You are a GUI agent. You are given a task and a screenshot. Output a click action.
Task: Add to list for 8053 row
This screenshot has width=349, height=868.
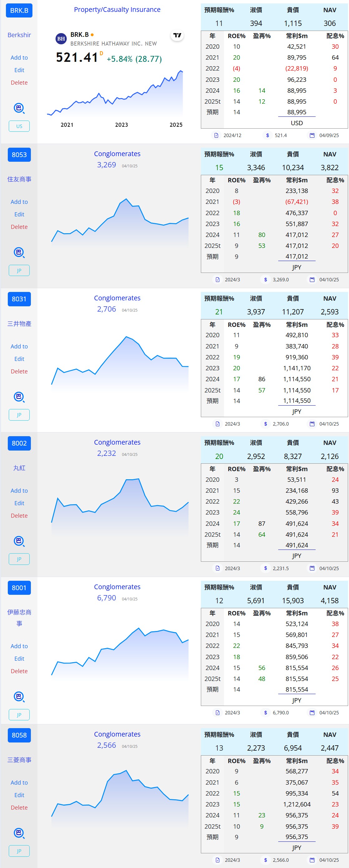19,202
